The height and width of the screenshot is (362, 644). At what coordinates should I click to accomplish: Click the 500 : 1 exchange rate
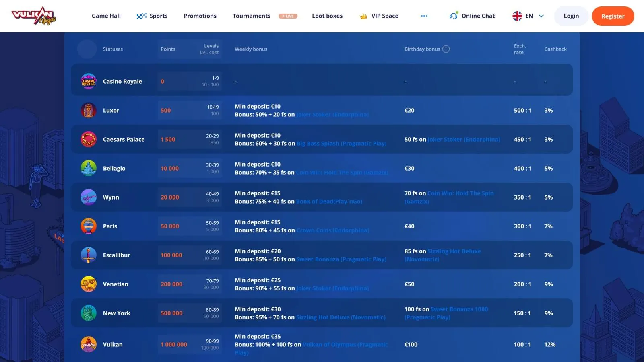[522, 111]
